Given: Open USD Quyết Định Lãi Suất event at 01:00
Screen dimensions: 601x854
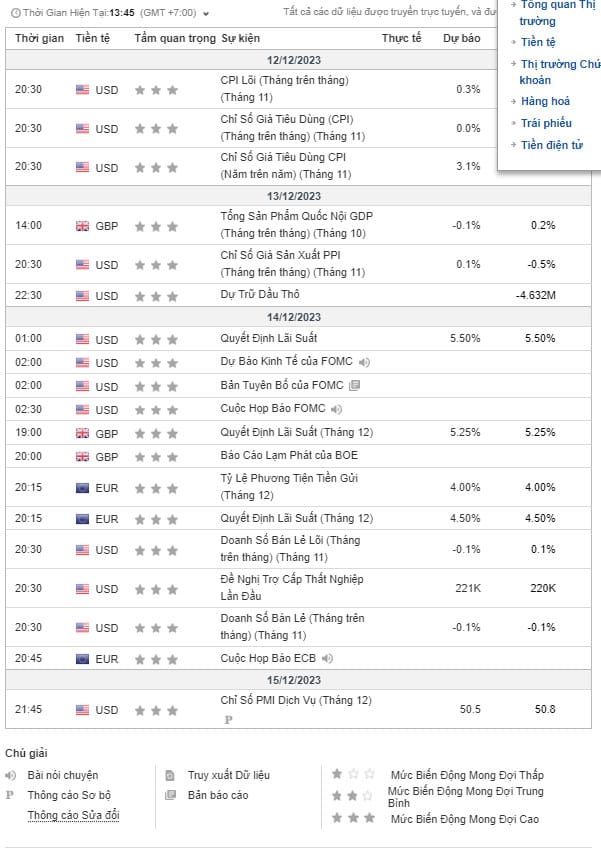Looking at the screenshot, I should click(269, 338).
